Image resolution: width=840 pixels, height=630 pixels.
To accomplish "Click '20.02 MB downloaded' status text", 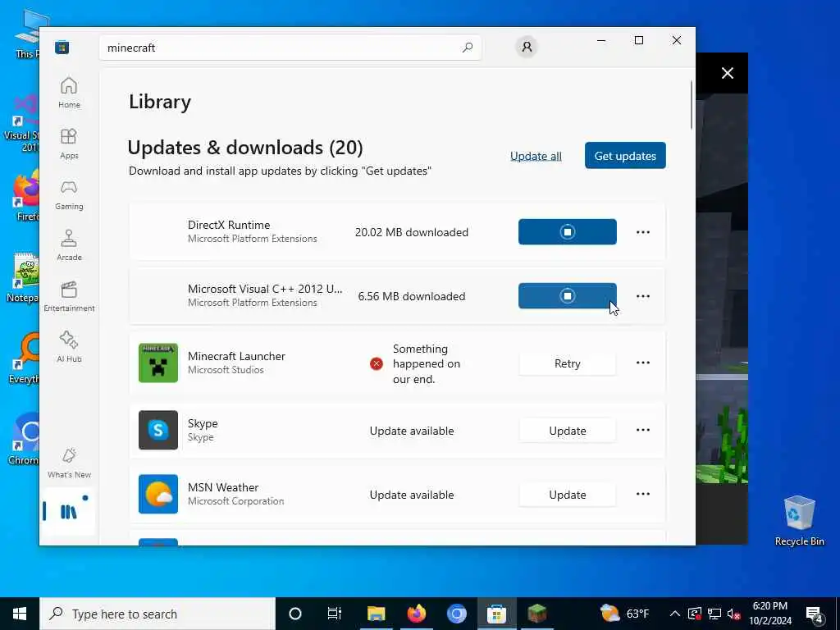I will coord(412,232).
